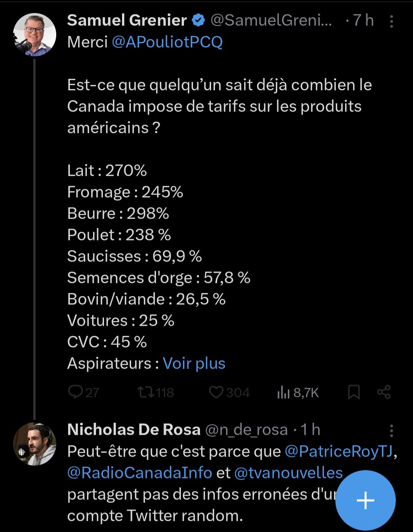Share Samuel Grenier's tweet
The width and height of the screenshot is (413, 532).
click(384, 392)
